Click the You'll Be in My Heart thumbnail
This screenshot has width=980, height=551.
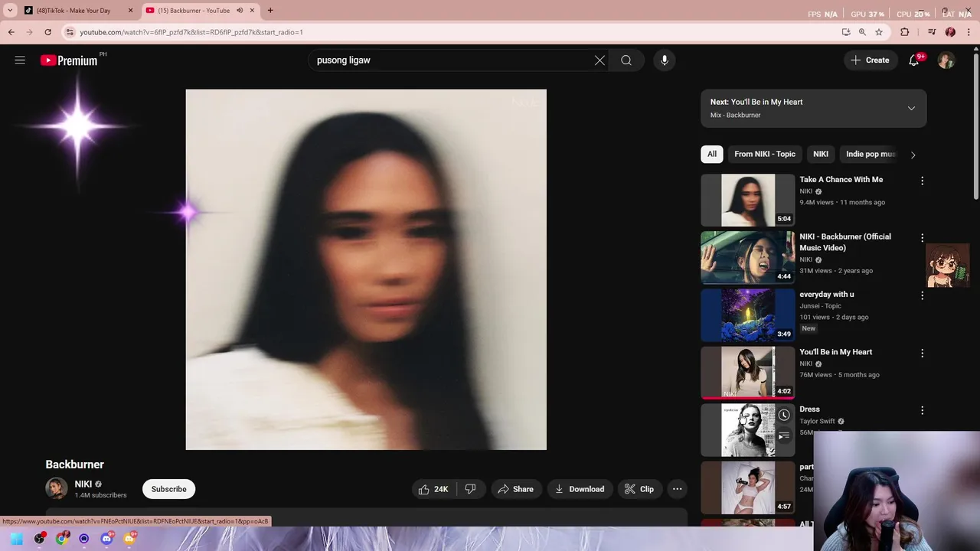click(748, 373)
